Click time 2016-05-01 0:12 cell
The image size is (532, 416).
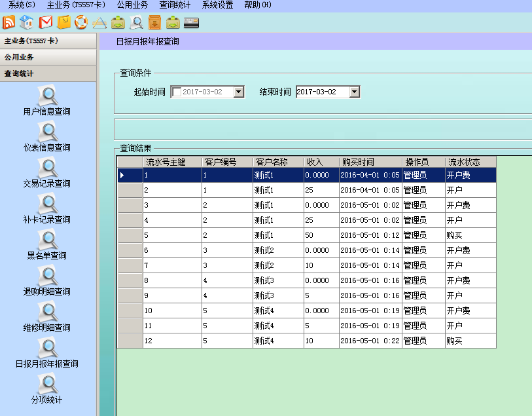coord(370,235)
